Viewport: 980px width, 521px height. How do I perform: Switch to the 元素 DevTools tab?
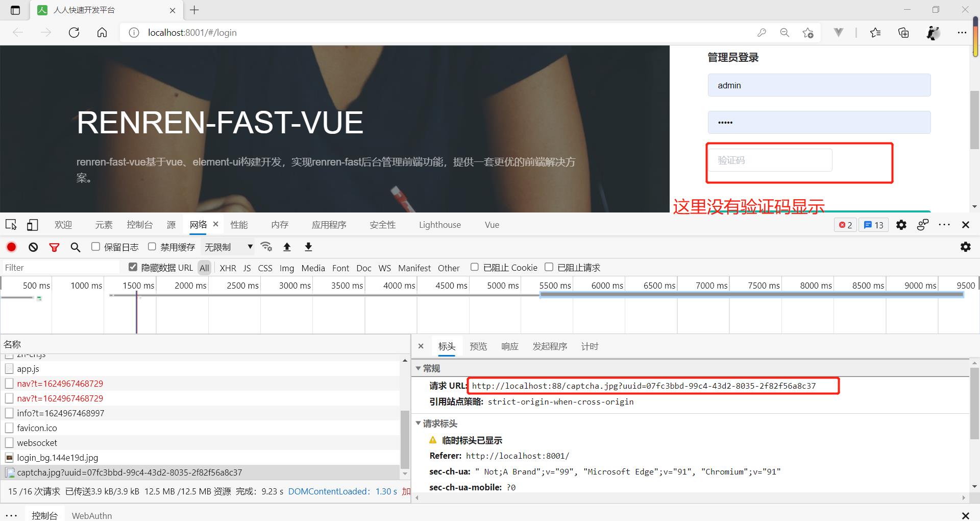104,225
